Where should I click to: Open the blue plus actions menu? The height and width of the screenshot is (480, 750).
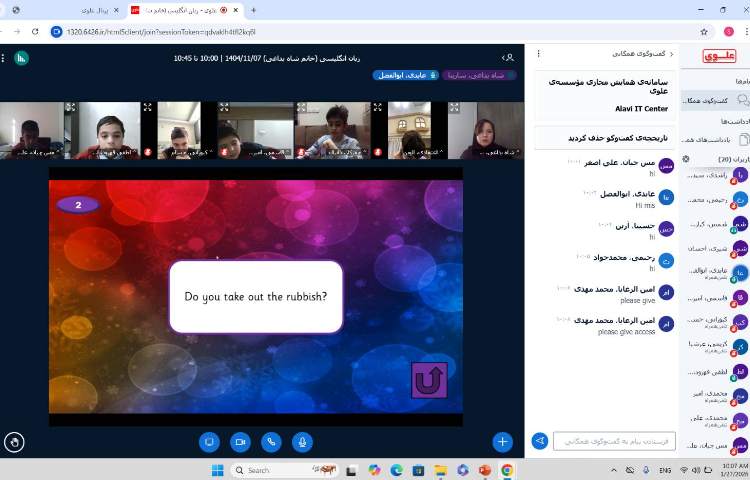[x=502, y=442]
